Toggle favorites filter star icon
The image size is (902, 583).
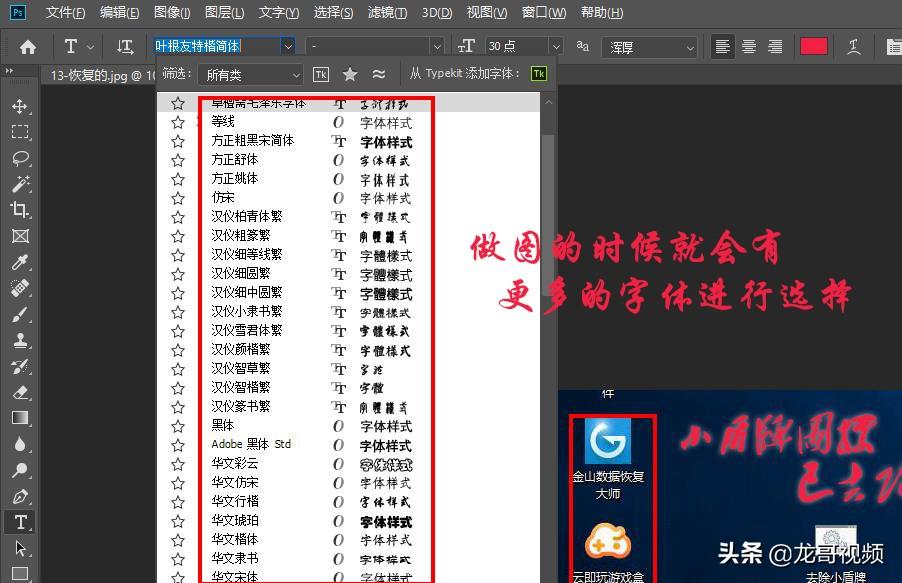click(x=350, y=74)
